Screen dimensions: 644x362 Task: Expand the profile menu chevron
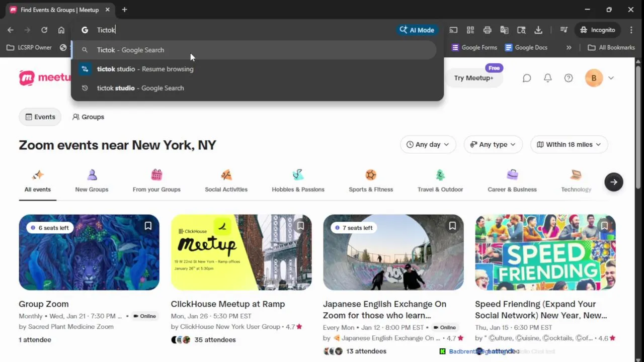tap(611, 78)
